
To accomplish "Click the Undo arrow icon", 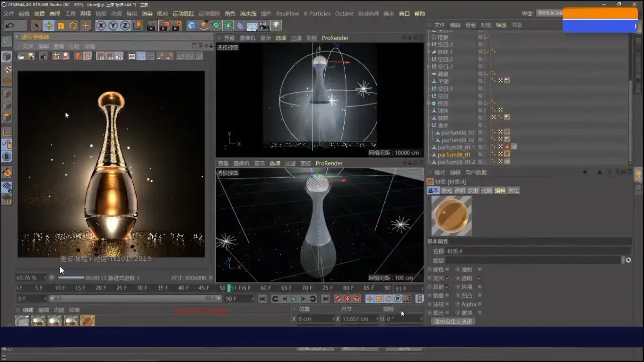I will click(x=10, y=26).
